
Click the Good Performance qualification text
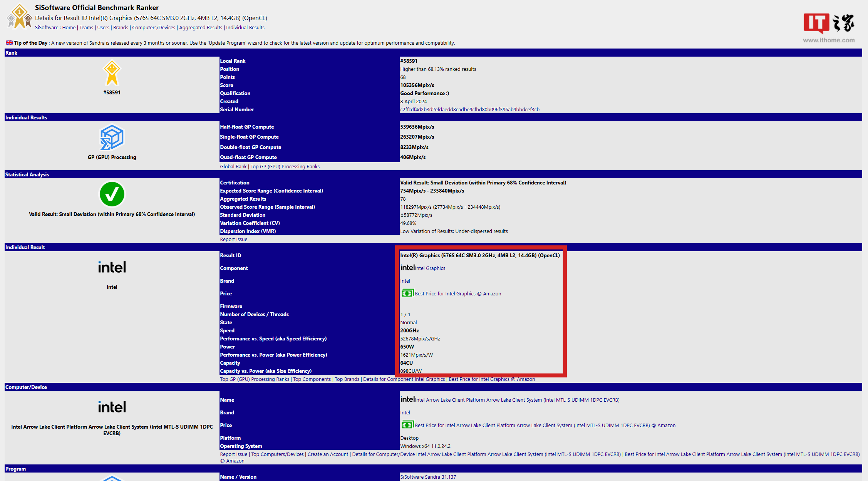point(424,94)
